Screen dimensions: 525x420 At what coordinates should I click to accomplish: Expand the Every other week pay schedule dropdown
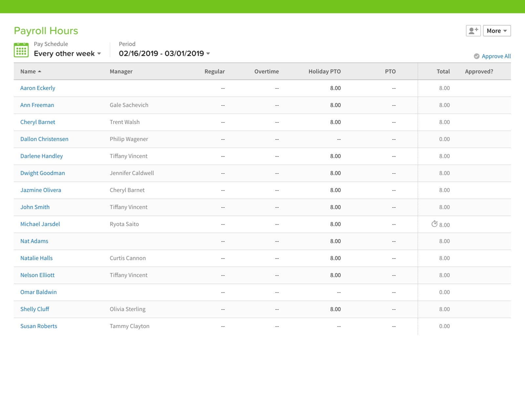(x=67, y=53)
